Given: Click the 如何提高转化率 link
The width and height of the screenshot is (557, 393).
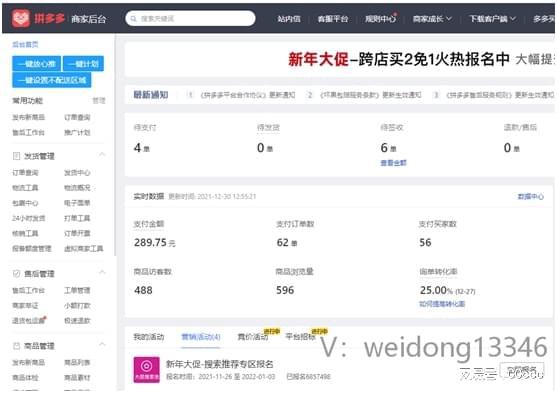Looking at the screenshot, I should (442, 304).
